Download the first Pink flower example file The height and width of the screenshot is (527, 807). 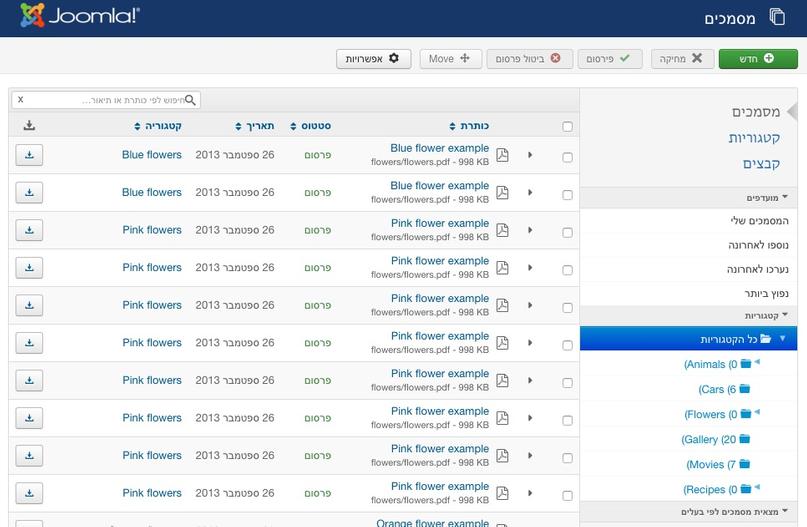pos(29,230)
